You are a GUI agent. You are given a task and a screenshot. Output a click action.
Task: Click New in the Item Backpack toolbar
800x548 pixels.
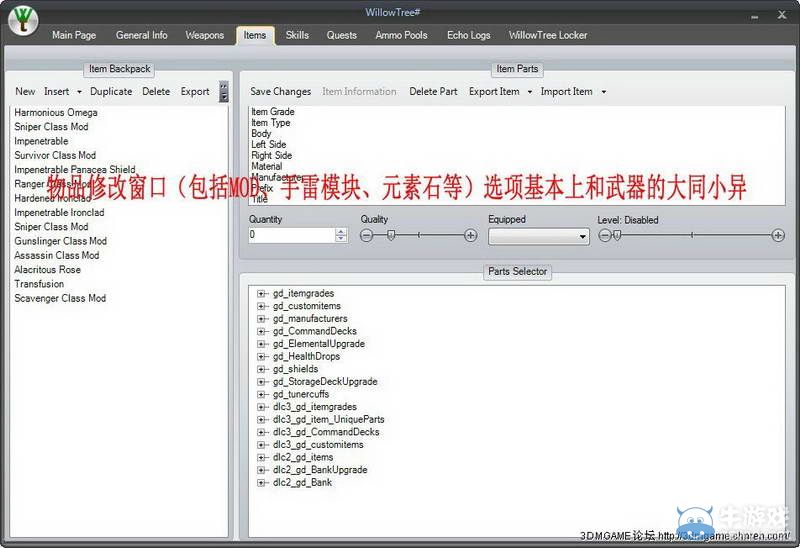25,91
